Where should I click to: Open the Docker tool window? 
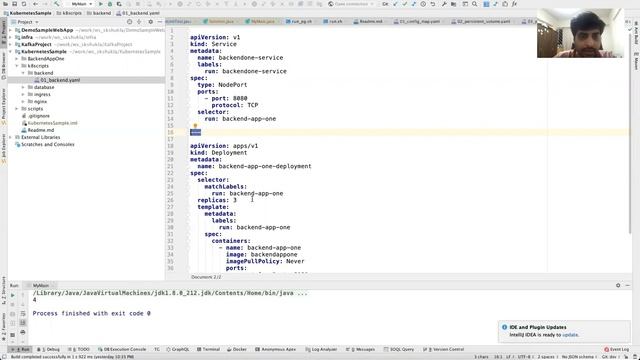tap(237, 349)
